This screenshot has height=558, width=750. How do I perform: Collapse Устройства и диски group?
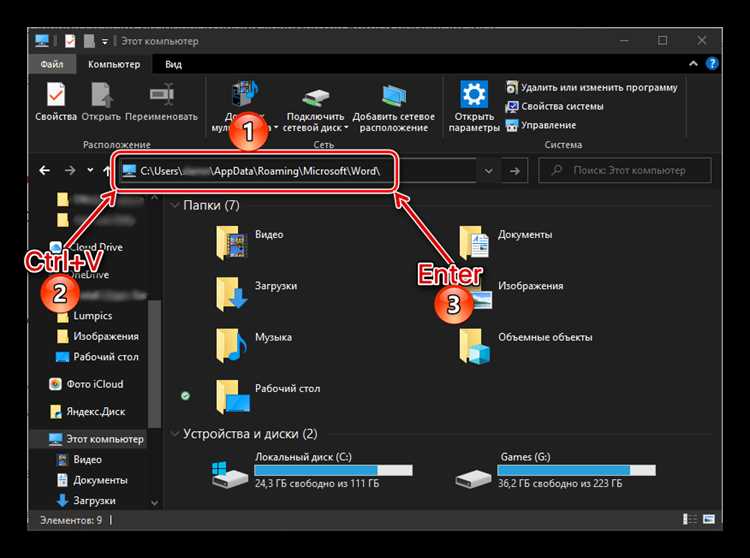click(x=175, y=434)
